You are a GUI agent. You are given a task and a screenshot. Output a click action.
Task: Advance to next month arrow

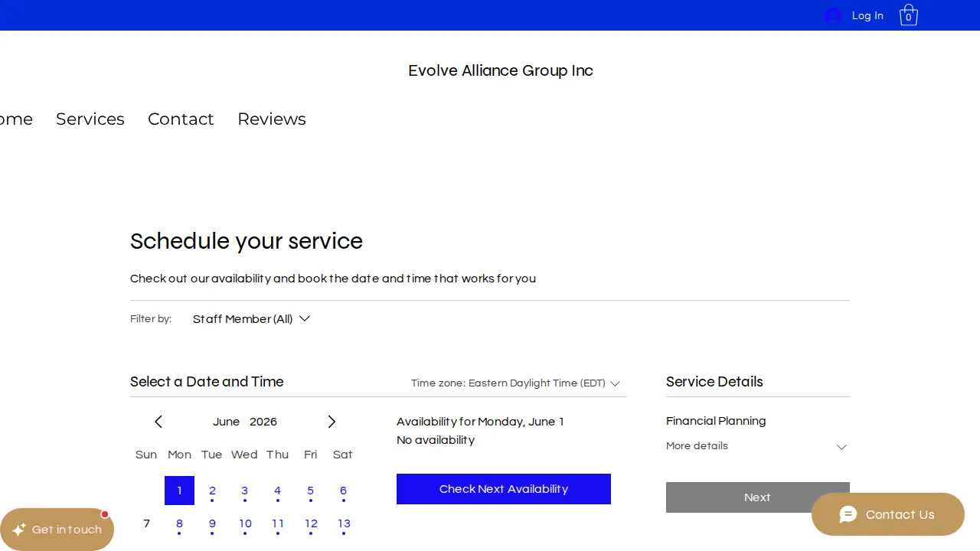[x=332, y=422]
